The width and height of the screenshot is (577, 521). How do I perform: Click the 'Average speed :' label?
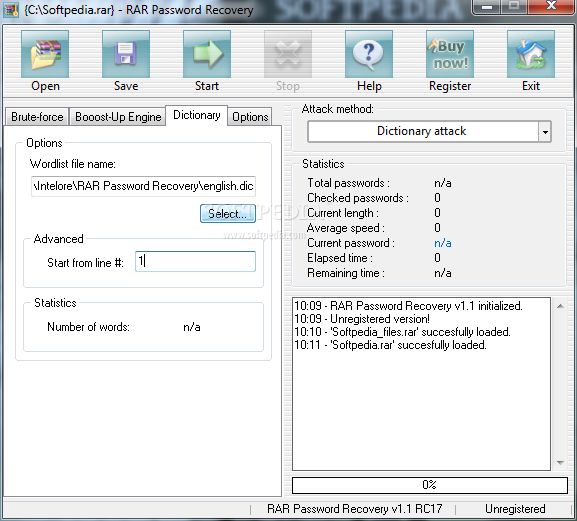pyautogui.click(x=346, y=228)
